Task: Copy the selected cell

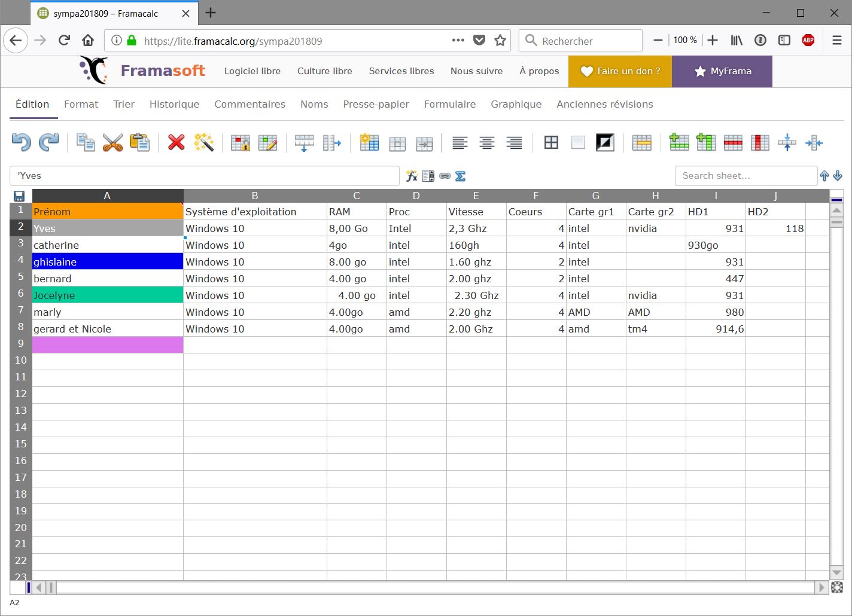Action: 86,142
